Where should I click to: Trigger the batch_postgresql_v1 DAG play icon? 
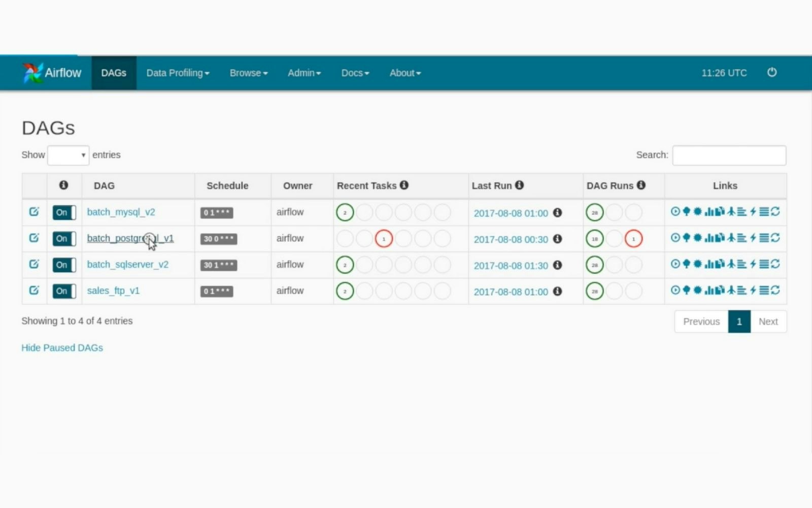click(675, 238)
